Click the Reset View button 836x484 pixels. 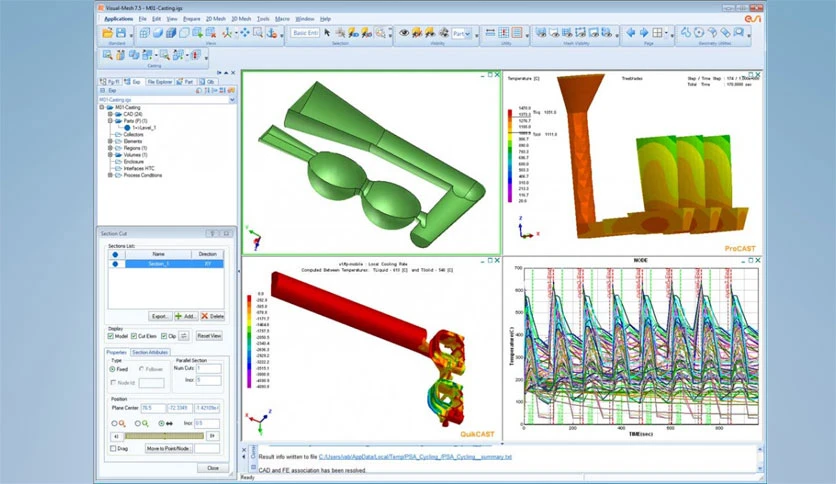point(209,336)
